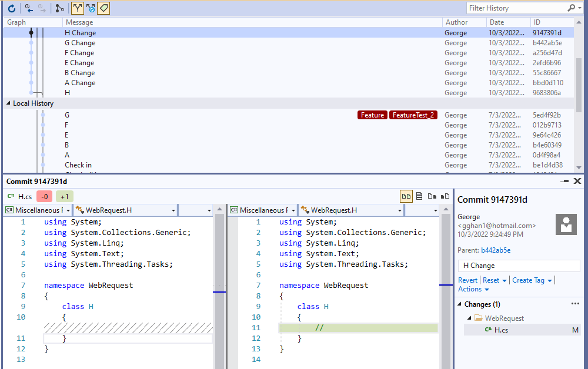Open the Actions dropdown menu
The height and width of the screenshot is (369, 588).
473,289
